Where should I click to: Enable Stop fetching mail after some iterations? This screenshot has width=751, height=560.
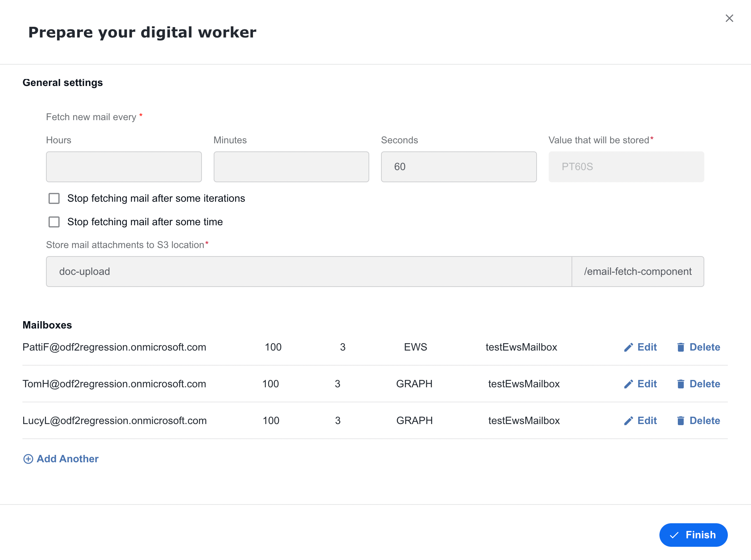(x=54, y=198)
